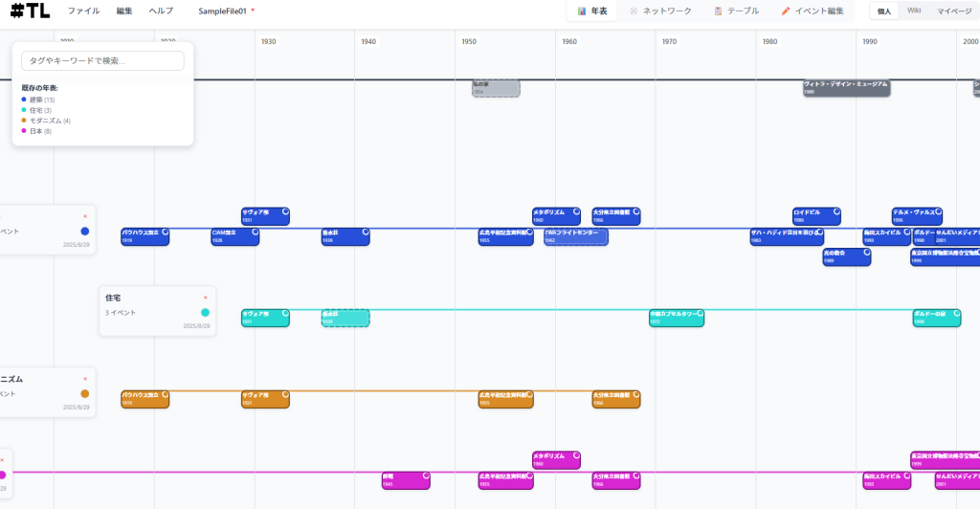This screenshot has height=509, width=980.
Task: Open the テーブル view tab
Action: [736, 11]
